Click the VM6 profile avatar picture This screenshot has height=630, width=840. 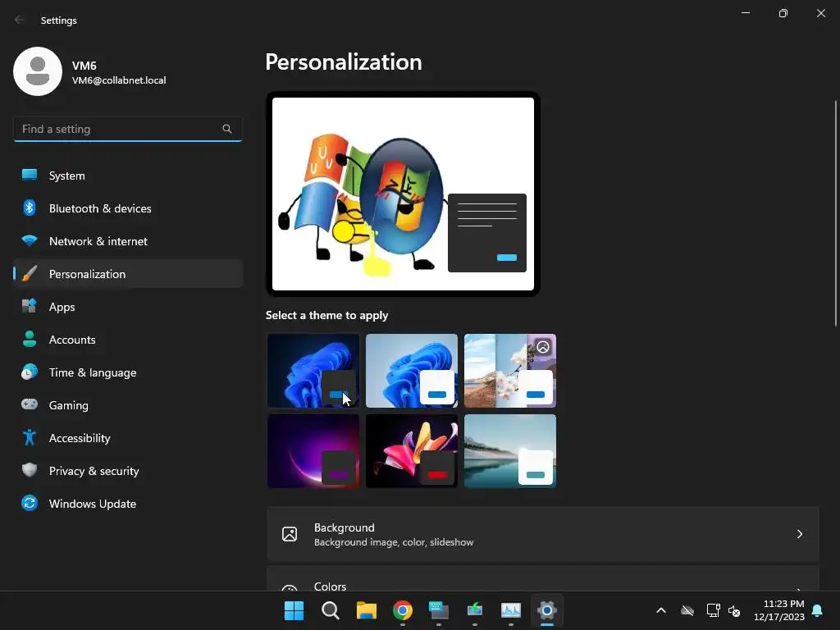click(x=38, y=71)
